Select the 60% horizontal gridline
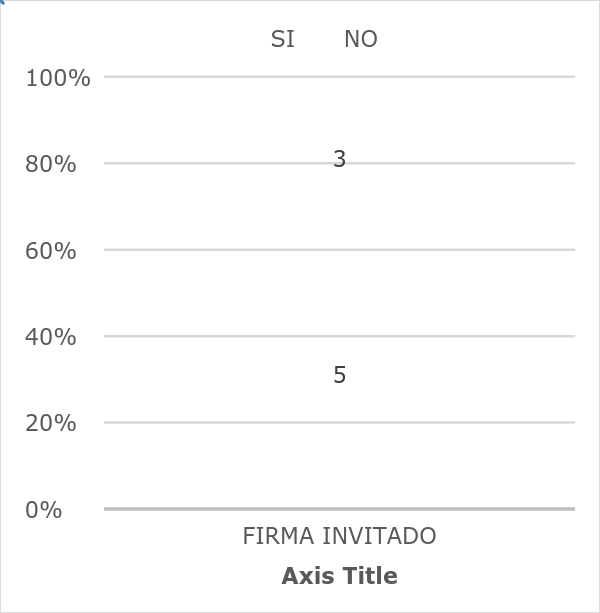The height and width of the screenshot is (613, 600). click(339, 249)
